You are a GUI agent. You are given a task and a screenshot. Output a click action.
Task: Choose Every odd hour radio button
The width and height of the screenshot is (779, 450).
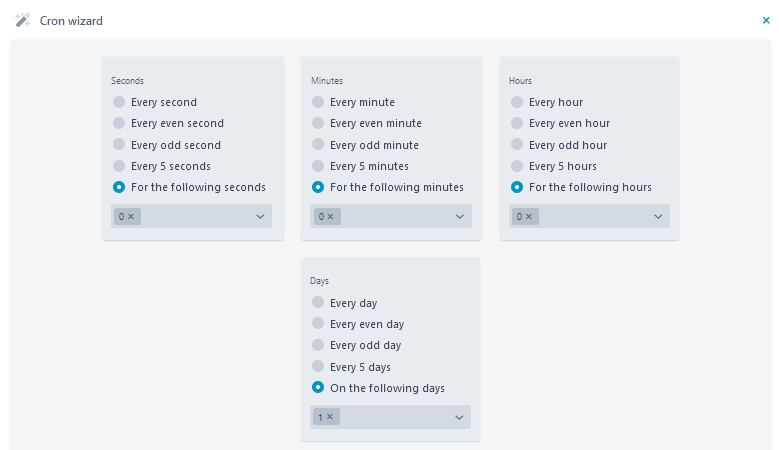click(x=517, y=144)
